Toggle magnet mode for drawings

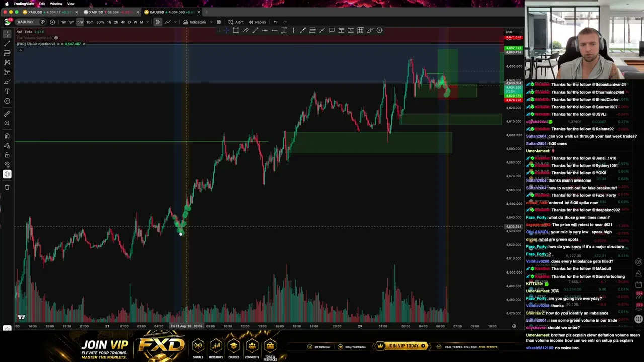tap(7, 136)
